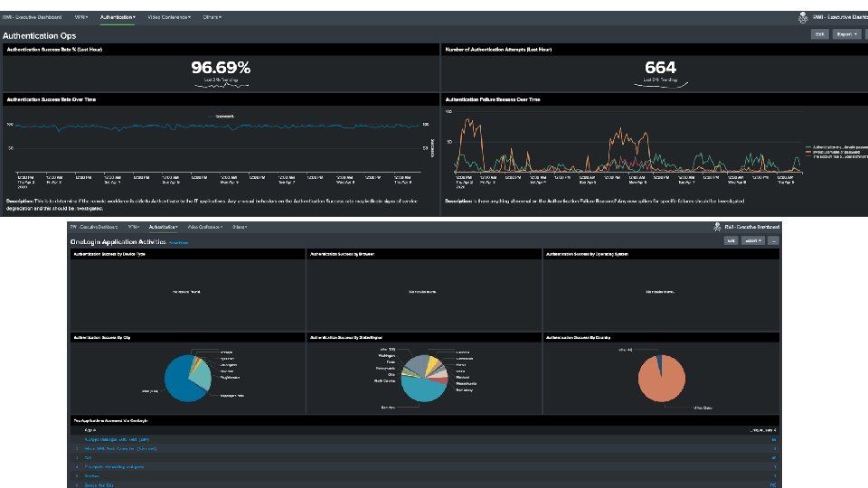Open the Export dropdown on OneLogin Application Activities
Image resolution: width=868 pixels, height=488 pixels.
click(753, 240)
